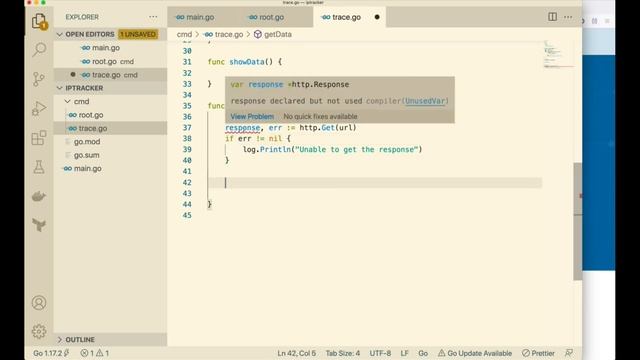
Task: Open root.go cmd under Open Editors
Action: (x=109, y=61)
